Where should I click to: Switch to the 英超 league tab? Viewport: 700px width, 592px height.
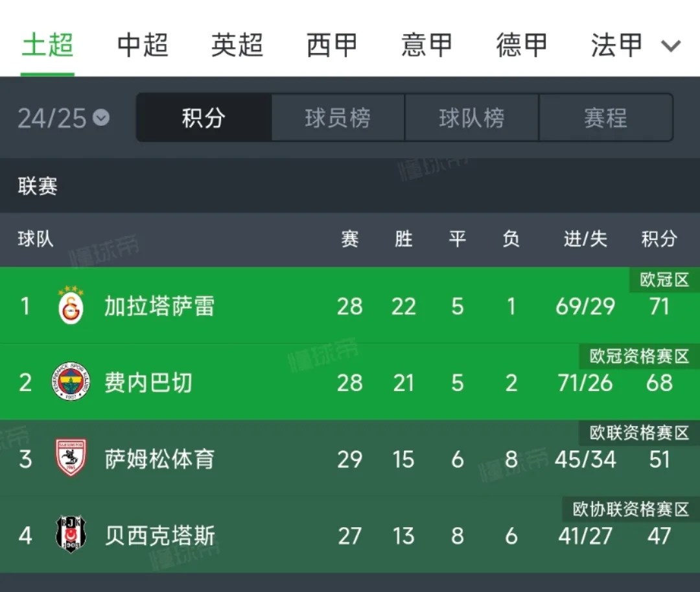click(237, 45)
